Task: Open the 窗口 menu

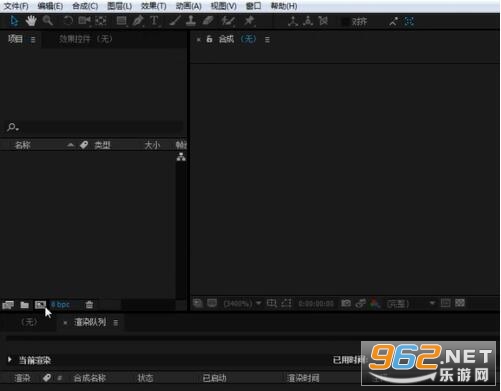Action: (x=253, y=6)
